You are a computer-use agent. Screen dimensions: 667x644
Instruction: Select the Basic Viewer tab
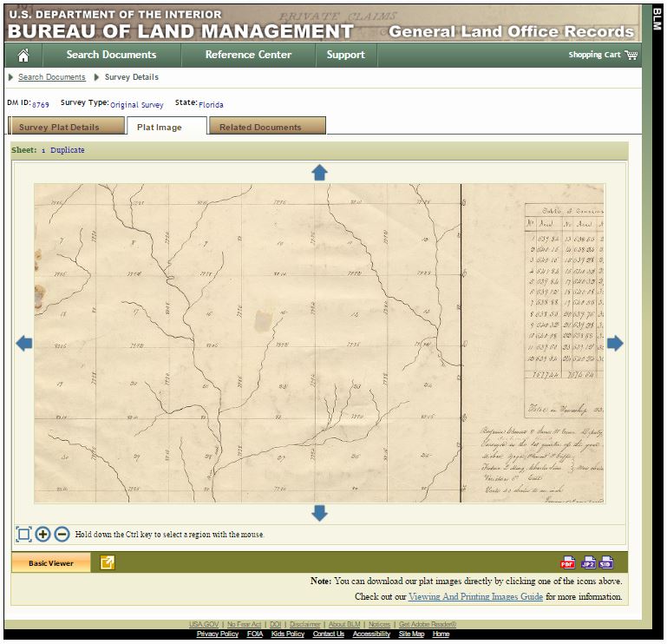point(51,562)
